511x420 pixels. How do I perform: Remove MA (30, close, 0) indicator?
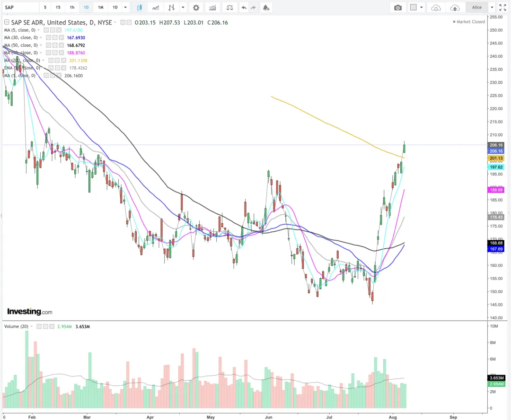point(61,37)
